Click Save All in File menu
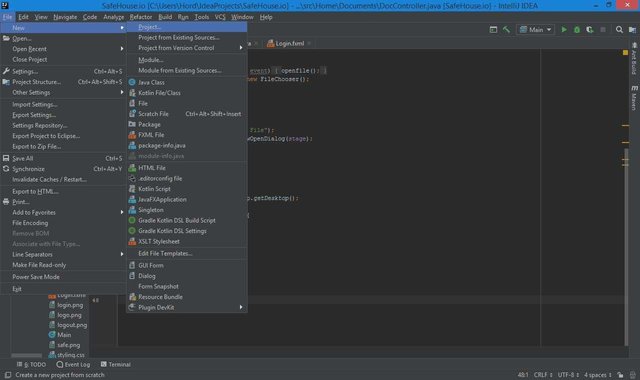Screen dimensions: 640x380 click(63, 158)
